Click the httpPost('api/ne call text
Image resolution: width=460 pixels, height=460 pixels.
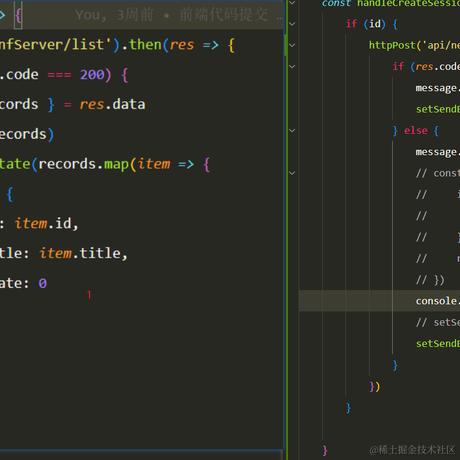pos(414,45)
